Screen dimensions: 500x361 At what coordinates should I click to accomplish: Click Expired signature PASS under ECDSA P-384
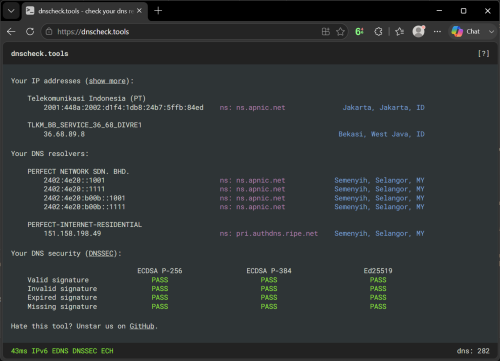pyautogui.click(x=269, y=298)
